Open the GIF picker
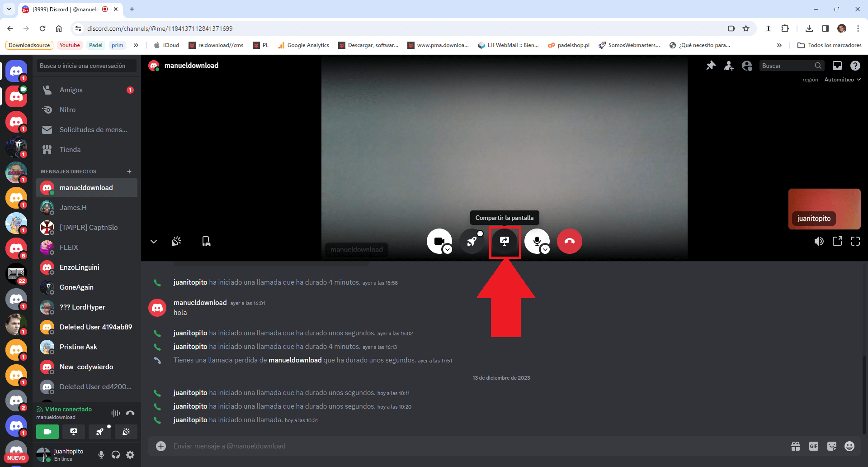The height and width of the screenshot is (467, 868). tap(814, 446)
